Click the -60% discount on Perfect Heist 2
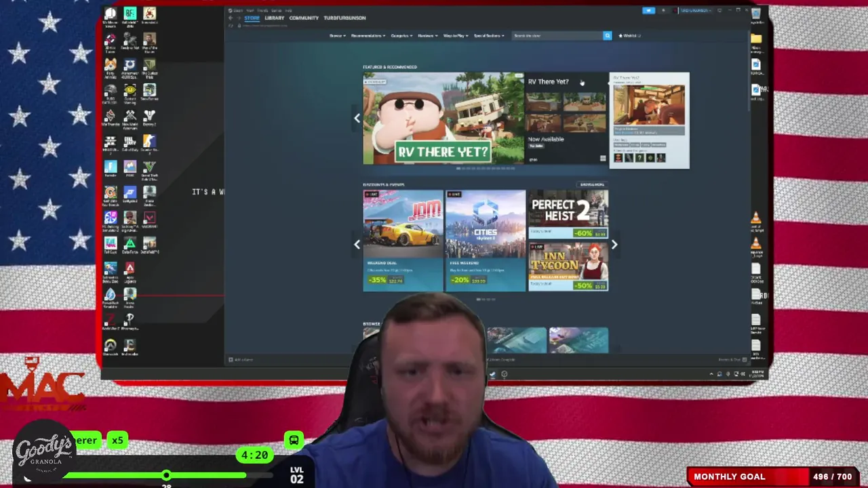 (x=583, y=232)
